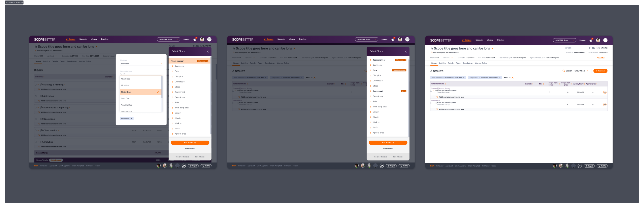The width and height of the screenshot is (644, 208).
Task: Open SCOPE PR Group dropdown in left screen
Action: pyautogui.click(x=169, y=39)
